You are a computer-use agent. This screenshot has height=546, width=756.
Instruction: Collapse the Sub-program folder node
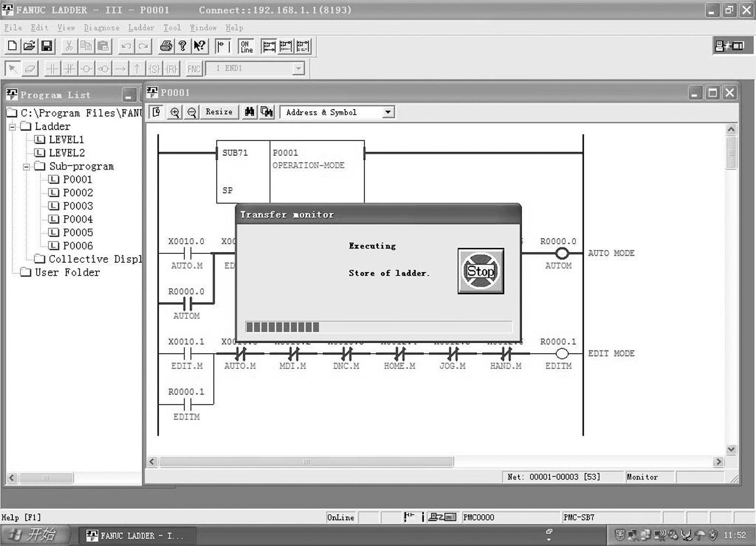click(27, 167)
